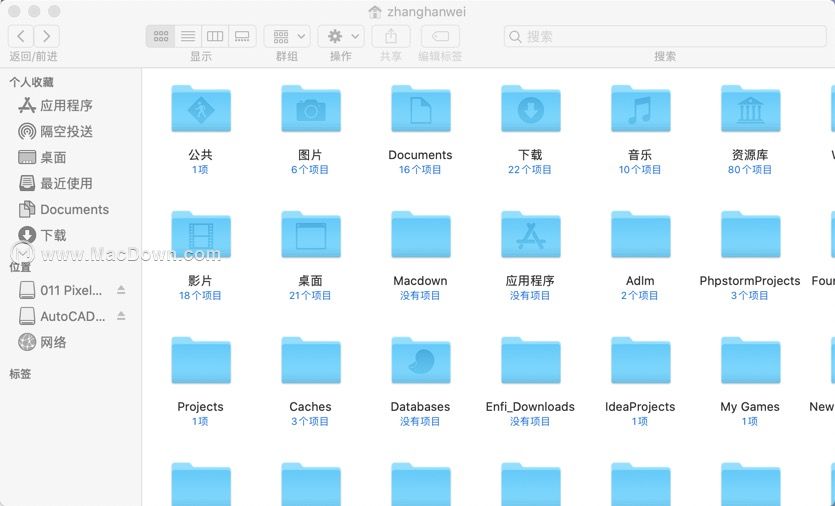835x506 pixels.
Task: Select 网络 in the sidebar
Action: (x=43, y=342)
